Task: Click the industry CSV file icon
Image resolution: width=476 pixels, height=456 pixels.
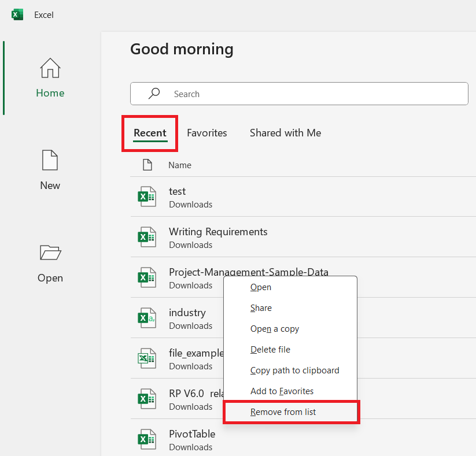Action: pyautogui.click(x=147, y=318)
